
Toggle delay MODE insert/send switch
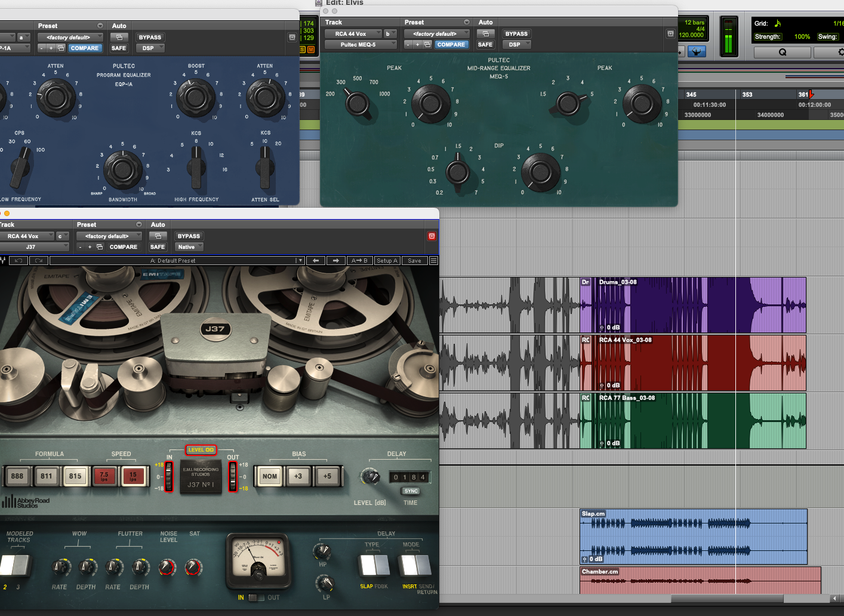(x=415, y=565)
